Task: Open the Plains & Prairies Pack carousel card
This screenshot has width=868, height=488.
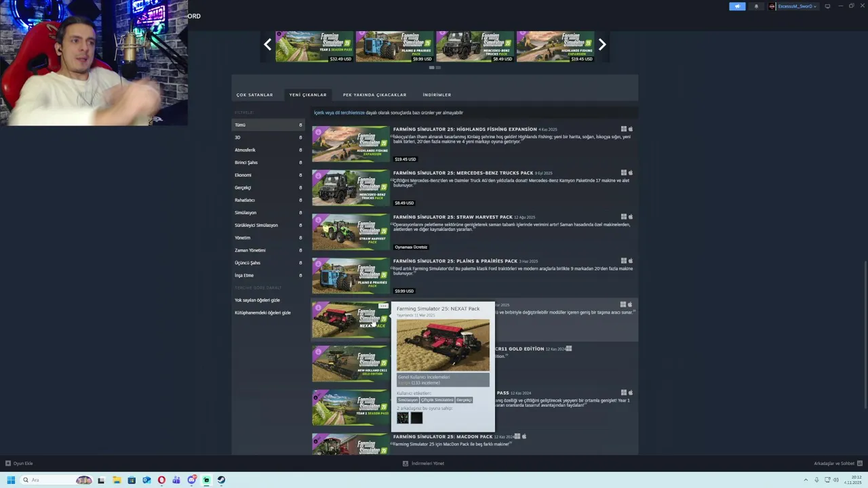Action: tap(395, 47)
